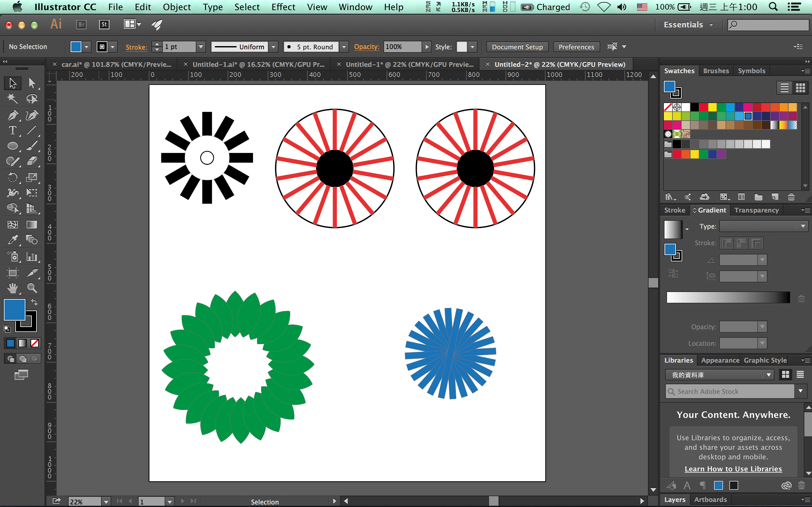
Task: Select the Hand tool
Action: (x=13, y=288)
